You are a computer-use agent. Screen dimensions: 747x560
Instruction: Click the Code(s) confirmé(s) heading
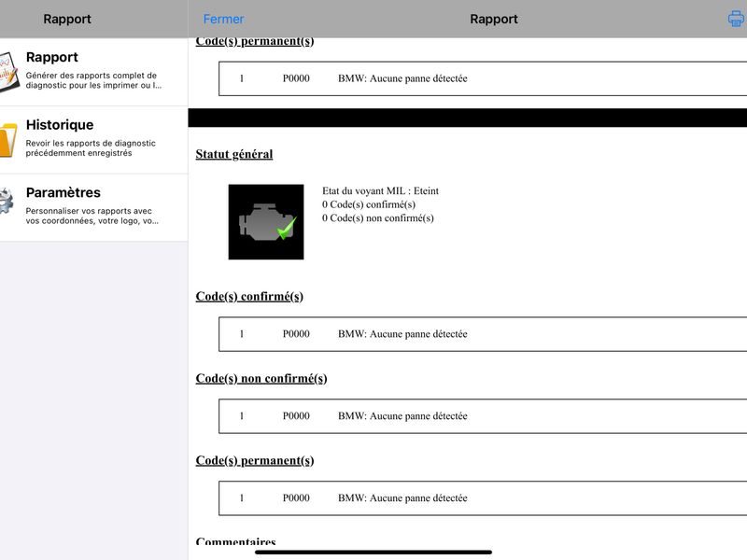249,296
